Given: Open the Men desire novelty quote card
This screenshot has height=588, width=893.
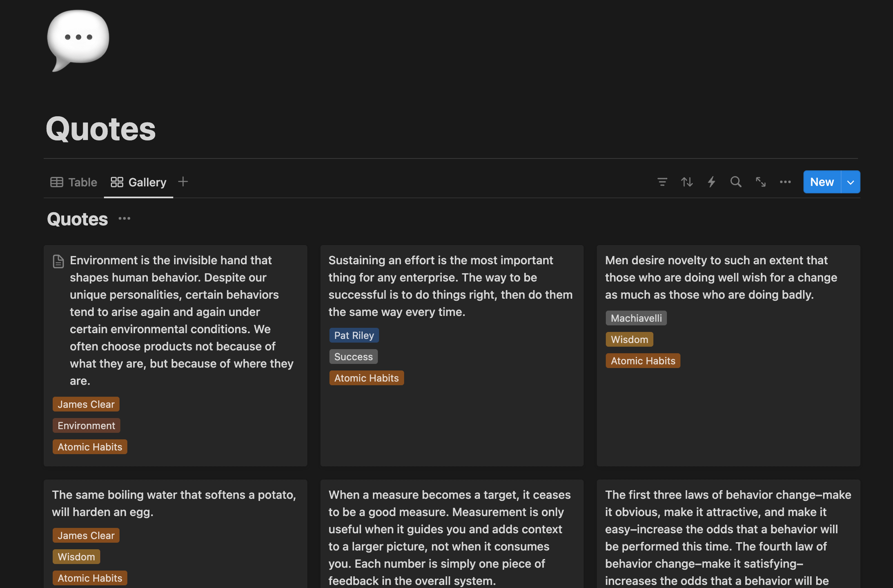Looking at the screenshot, I should pyautogui.click(x=728, y=355).
